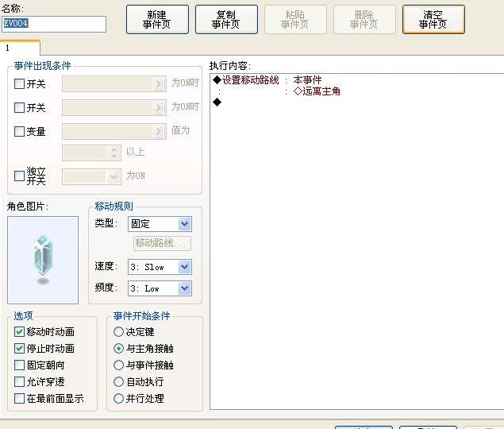The width and height of the screenshot is (504, 429).
Task: Click 新建事件页 button
Action: coord(157,19)
